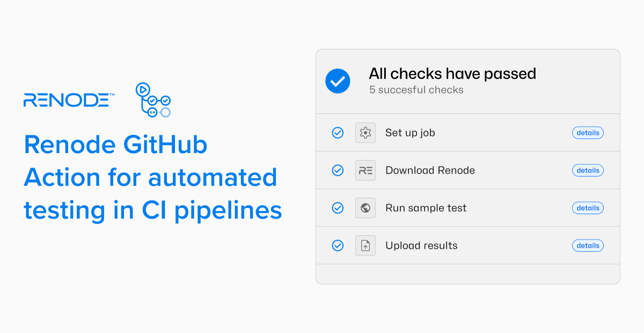Screen dimensions: 644x333
Task: Click the GitHub Actions workflow icon
Action: [x=153, y=100]
